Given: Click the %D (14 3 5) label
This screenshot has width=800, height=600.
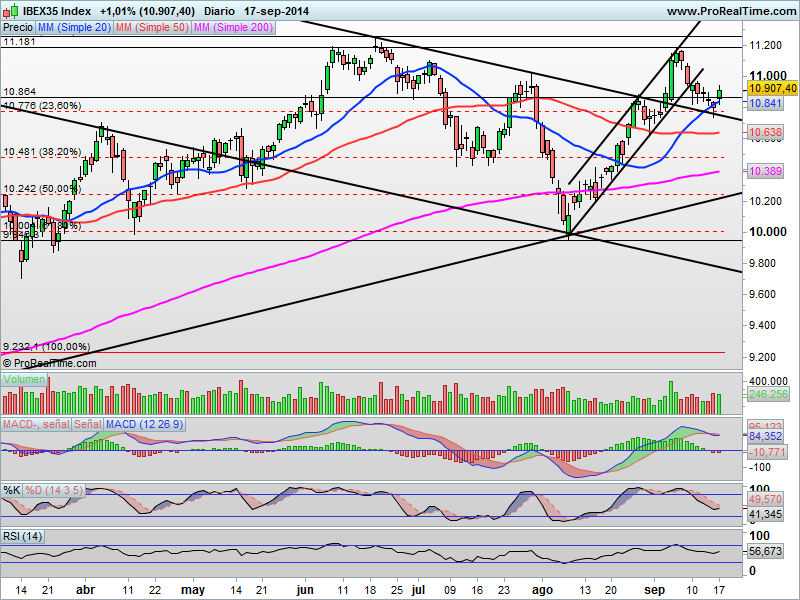Looking at the screenshot, I should click(x=54, y=491).
